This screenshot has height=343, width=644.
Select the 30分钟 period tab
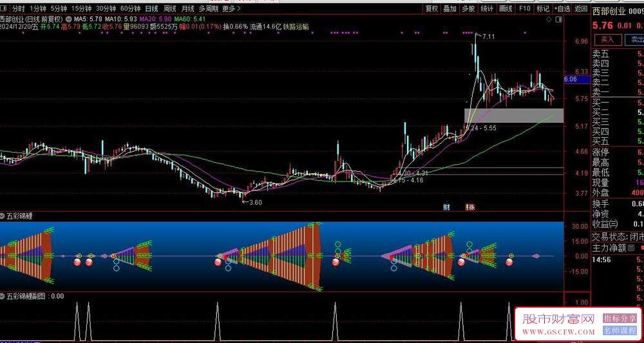click(106, 8)
